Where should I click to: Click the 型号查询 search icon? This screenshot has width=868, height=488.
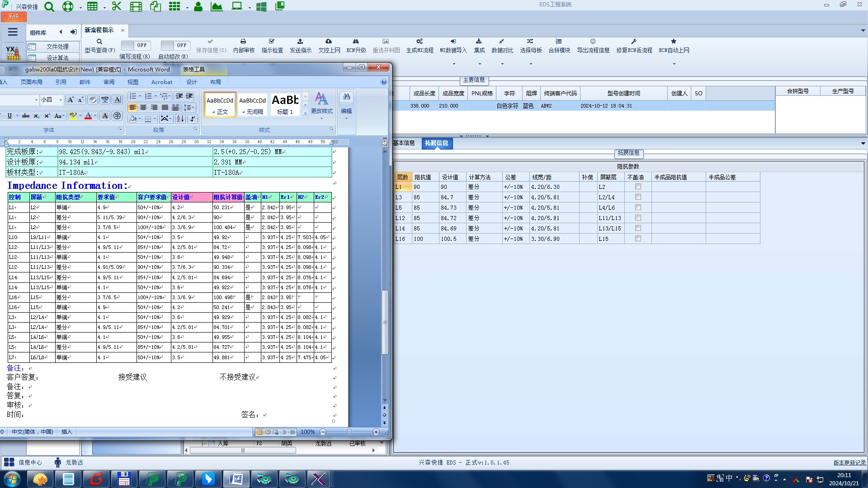coord(99,42)
